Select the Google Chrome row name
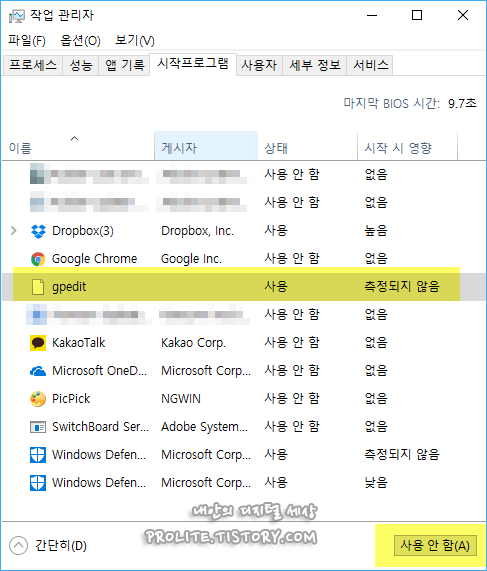Viewport: 487px width, 571px height. pos(94,259)
